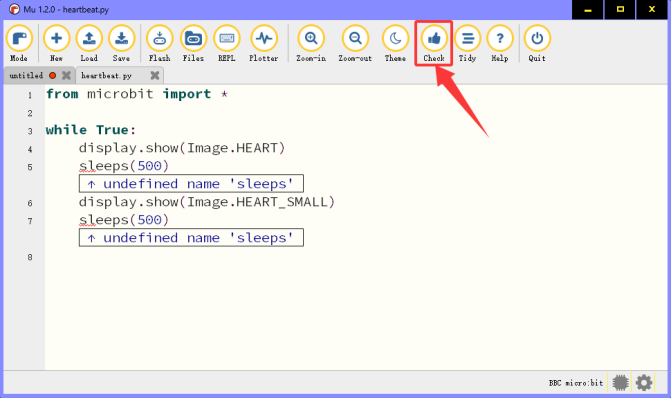The height and width of the screenshot is (398, 672).
Task: Click the Zoom-out button
Action: [x=355, y=43]
